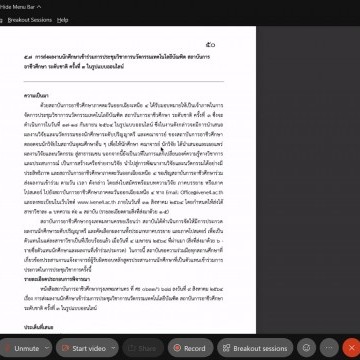The image size is (360, 360).
Task: Click the Share screen arrow icon
Action: (x=132, y=348)
